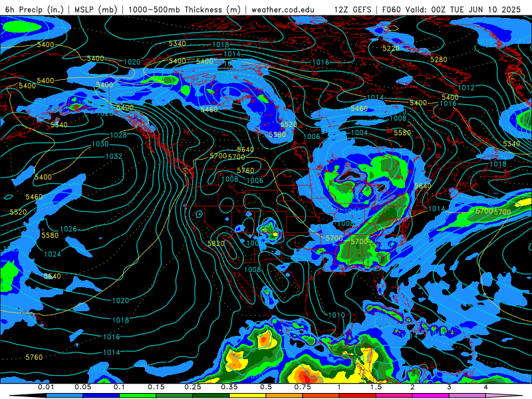
Task: Click the 0.05 legend value
Action: point(82,387)
